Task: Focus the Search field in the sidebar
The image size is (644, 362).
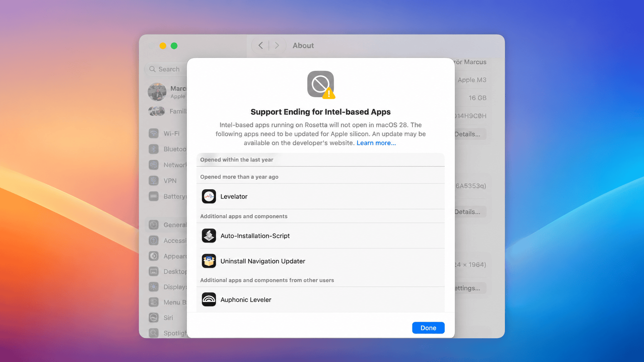Action: point(166,69)
